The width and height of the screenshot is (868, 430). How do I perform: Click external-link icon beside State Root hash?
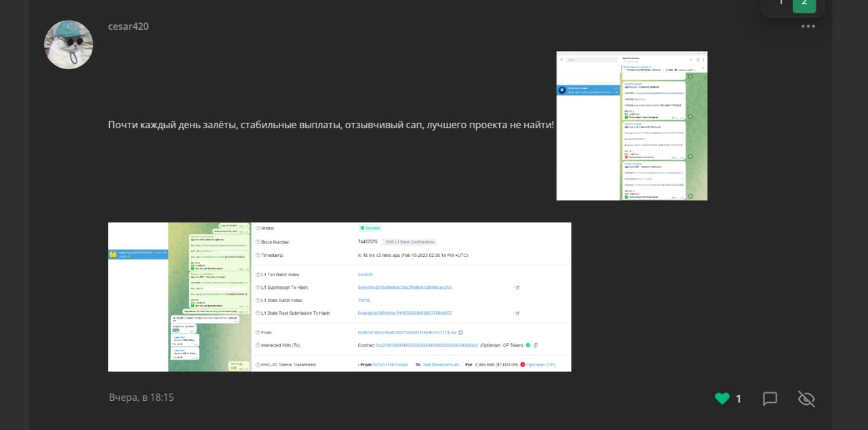(517, 313)
